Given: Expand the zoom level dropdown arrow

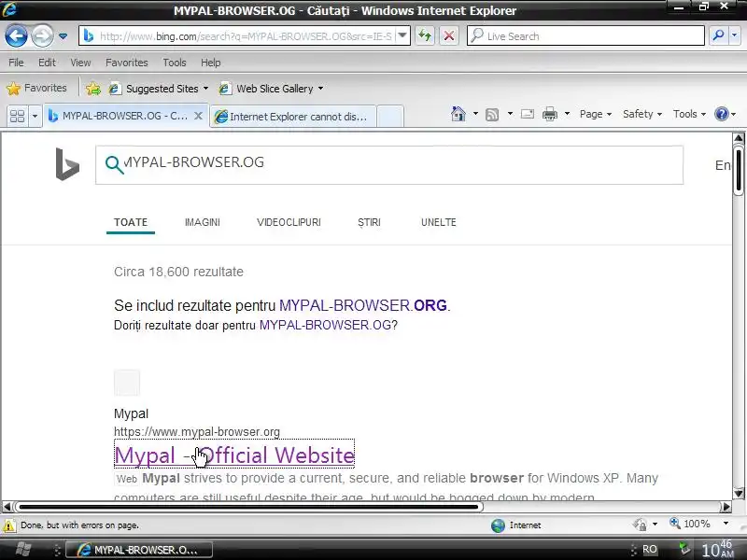Looking at the screenshot, I should (726, 524).
